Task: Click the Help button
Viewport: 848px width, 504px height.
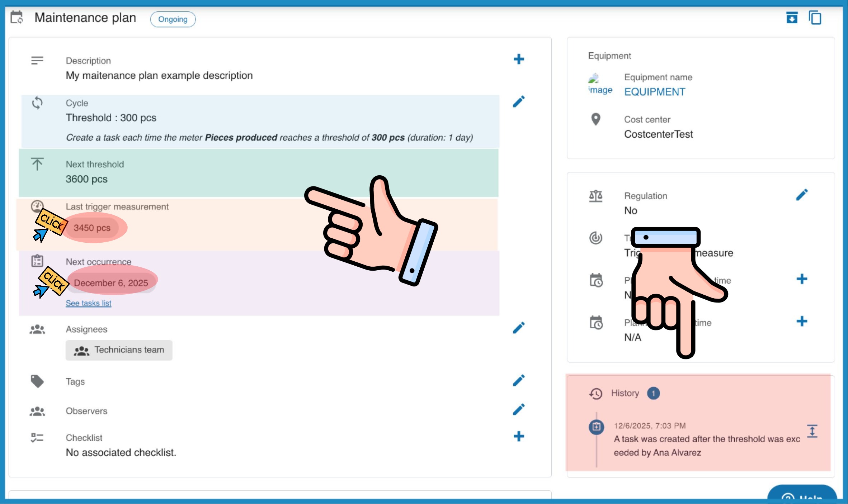Action: click(x=802, y=496)
